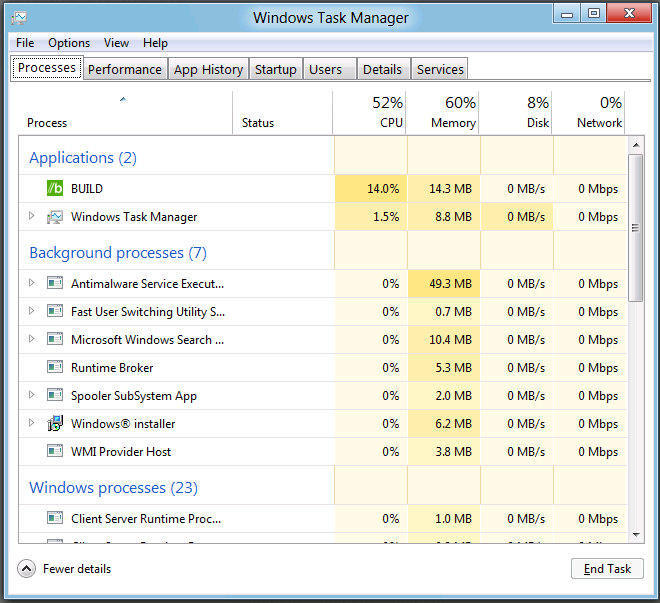This screenshot has width=660, height=603.
Task: Click the Task Manager title bar icon
Action: point(19,18)
